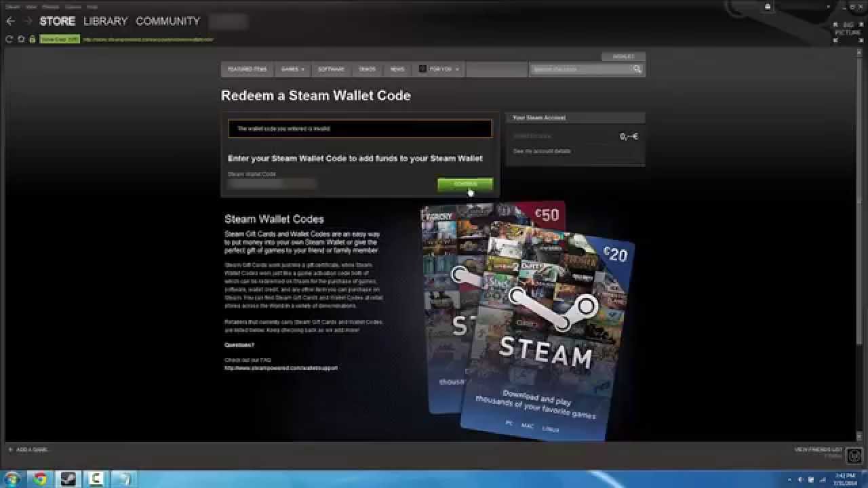Open NEWS in store navigation

coord(397,69)
